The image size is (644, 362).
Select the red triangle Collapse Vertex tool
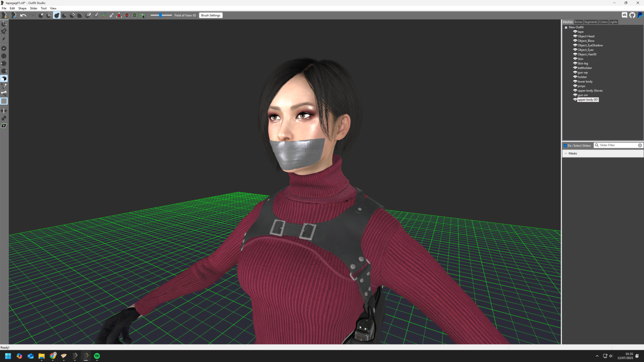point(119,15)
